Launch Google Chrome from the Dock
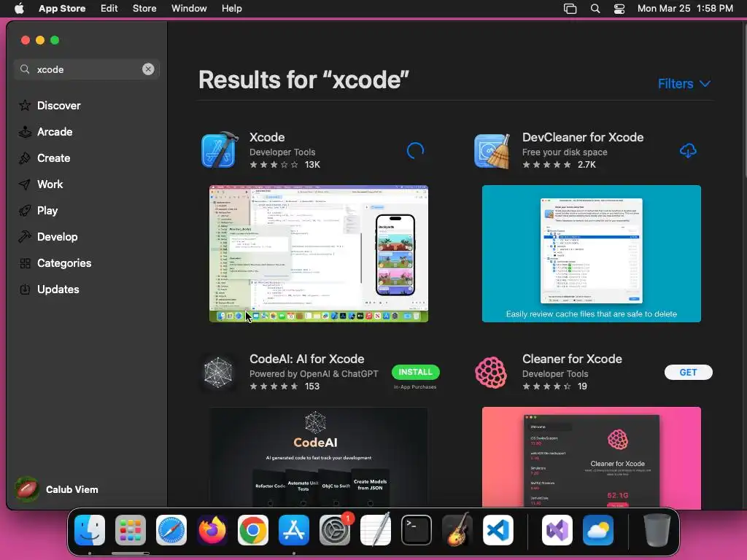This screenshot has width=747, height=560. click(x=253, y=530)
